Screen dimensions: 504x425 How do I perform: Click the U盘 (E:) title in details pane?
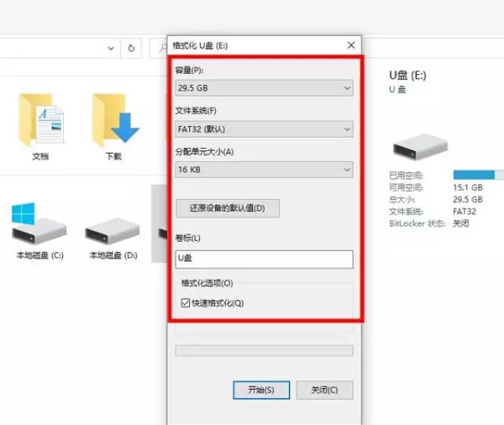pyautogui.click(x=407, y=76)
